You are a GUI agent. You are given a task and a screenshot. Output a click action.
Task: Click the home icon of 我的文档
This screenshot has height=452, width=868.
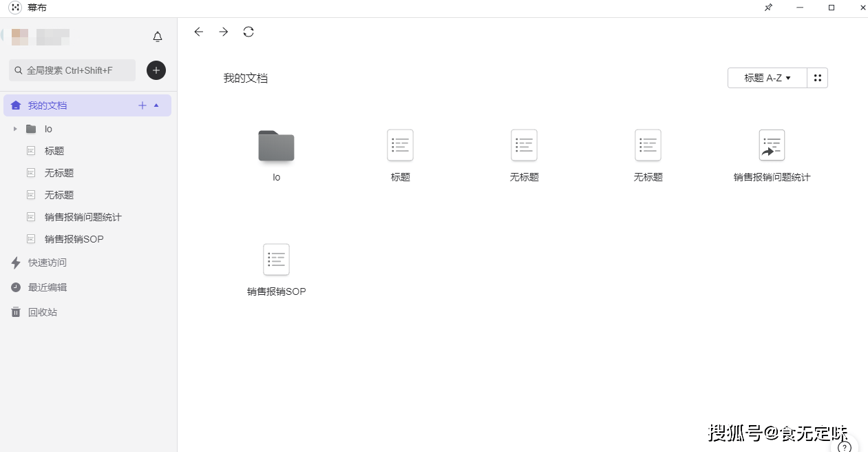click(16, 105)
